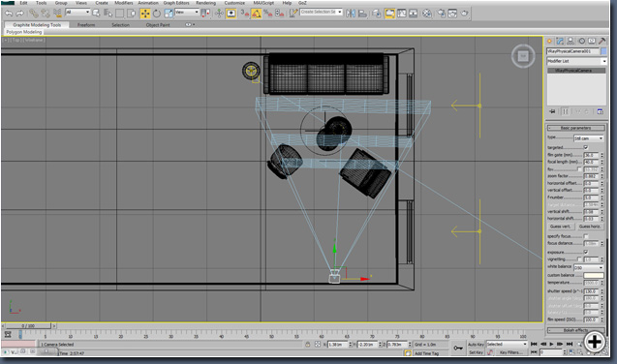The image size is (617, 364).
Task: Enable the fov checkbox
Action: (x=579, y=169)
